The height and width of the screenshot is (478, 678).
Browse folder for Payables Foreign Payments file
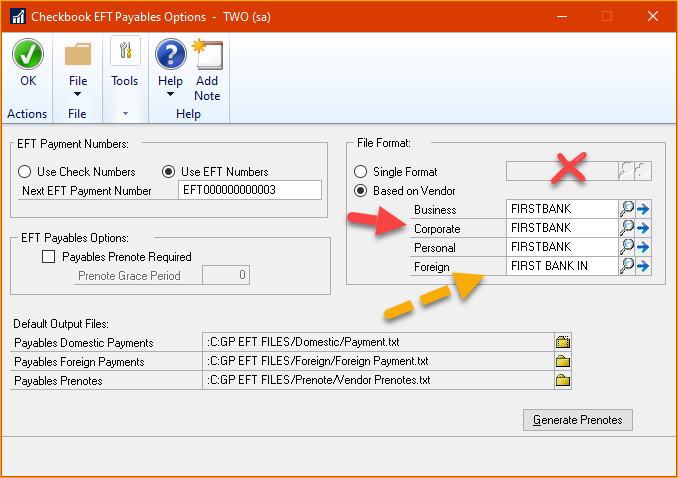coord(563,361)
